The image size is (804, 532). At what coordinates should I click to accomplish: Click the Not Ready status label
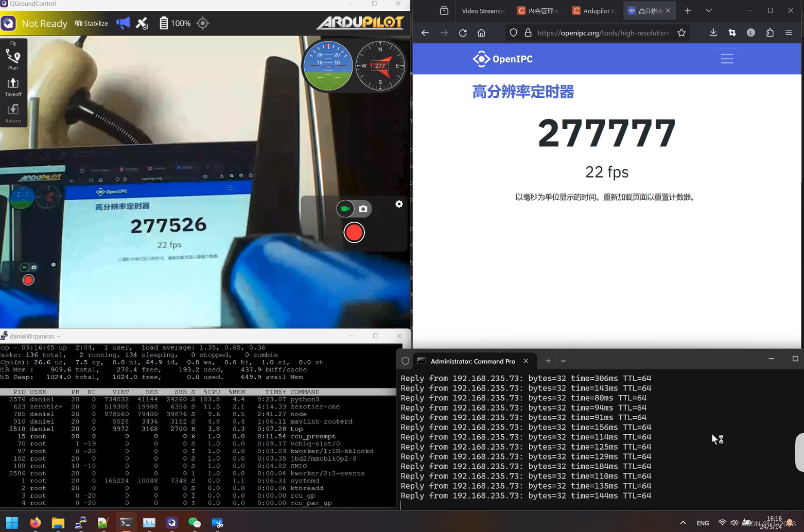click(44, 23)
